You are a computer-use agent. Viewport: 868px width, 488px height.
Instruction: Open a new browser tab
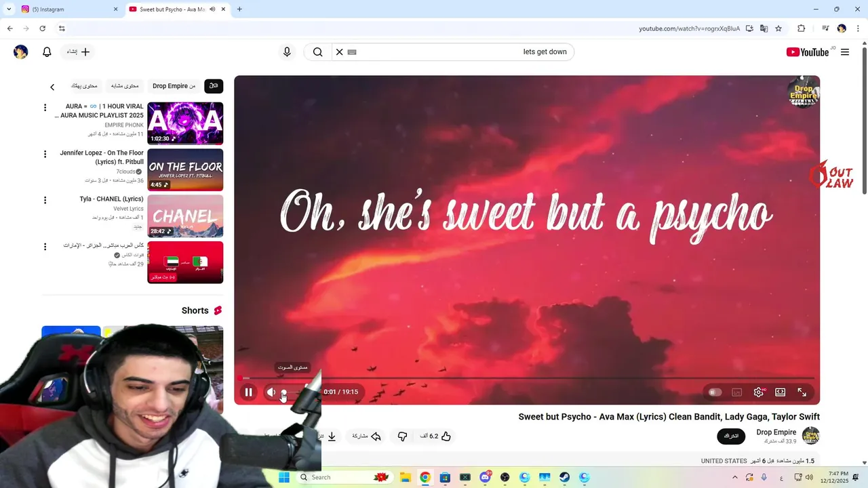(x=239, y=9)
